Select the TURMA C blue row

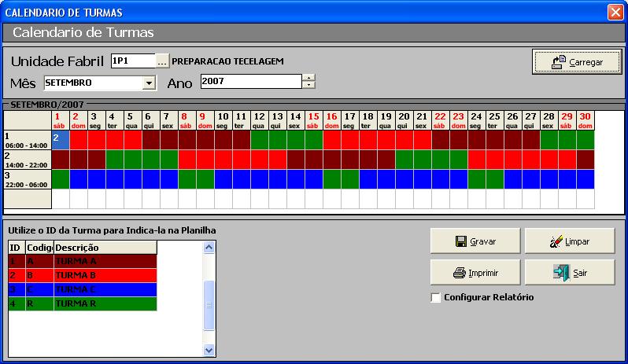click(105, 289)
